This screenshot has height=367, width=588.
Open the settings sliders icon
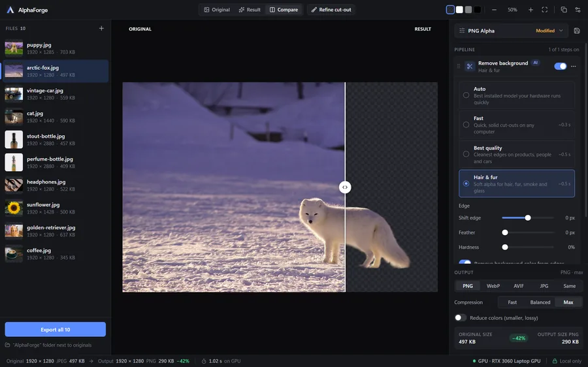click(x=578, y=10)
